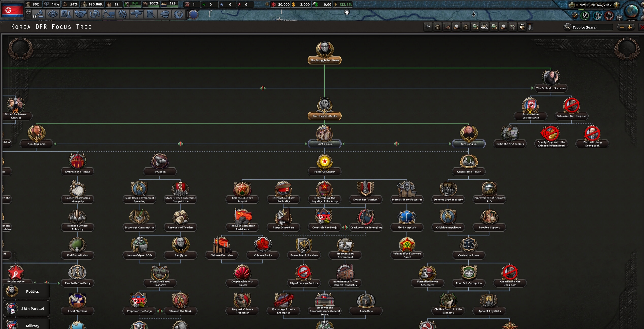The height and width of the screenshot is (329, 644).
Task: Open the logistics menu icon
Action: (151, 14)
